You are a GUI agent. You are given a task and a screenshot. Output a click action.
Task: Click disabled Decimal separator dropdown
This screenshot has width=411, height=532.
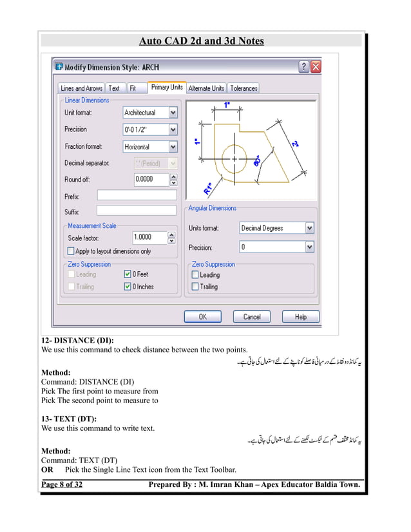coord(156,164)
